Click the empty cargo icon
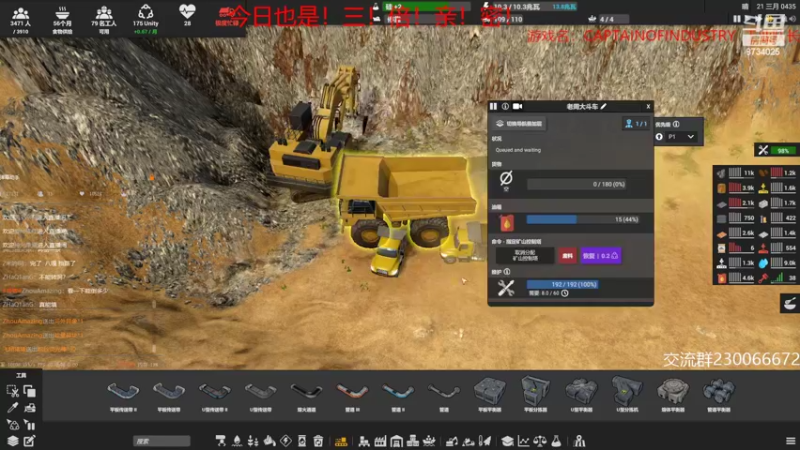 506,180
